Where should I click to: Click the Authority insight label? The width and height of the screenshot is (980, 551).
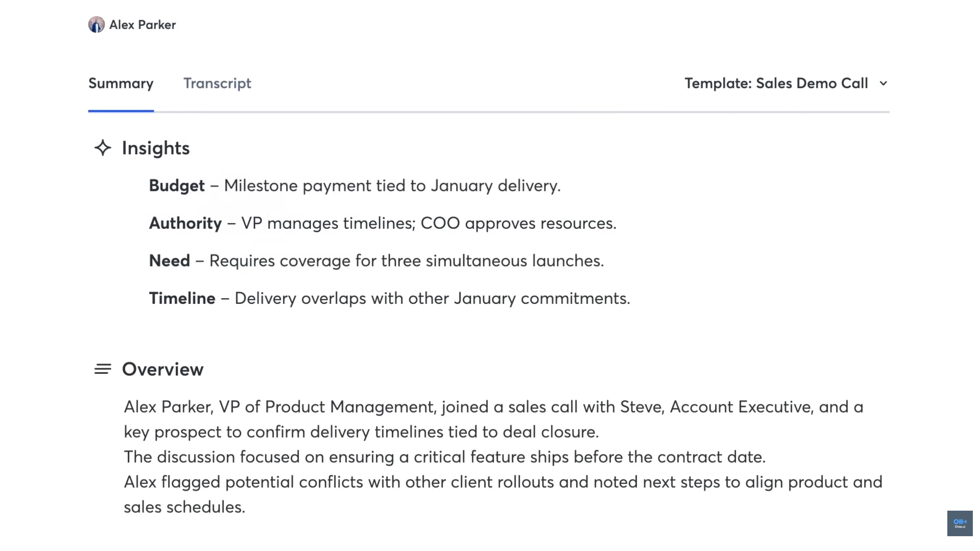[185, 223]
